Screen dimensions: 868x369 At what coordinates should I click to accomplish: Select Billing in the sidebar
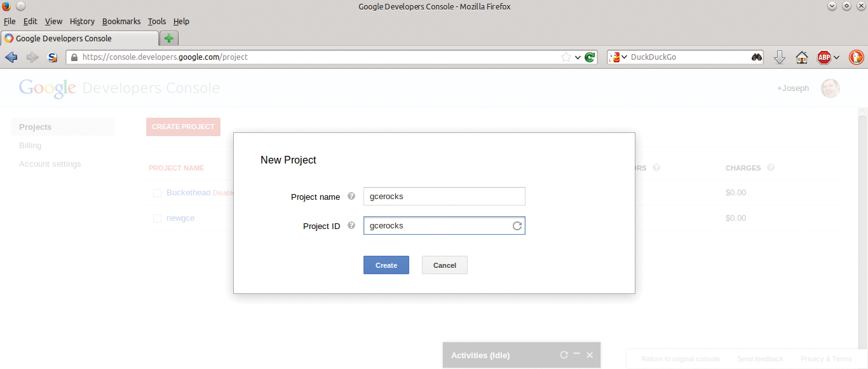coord(30,145)
